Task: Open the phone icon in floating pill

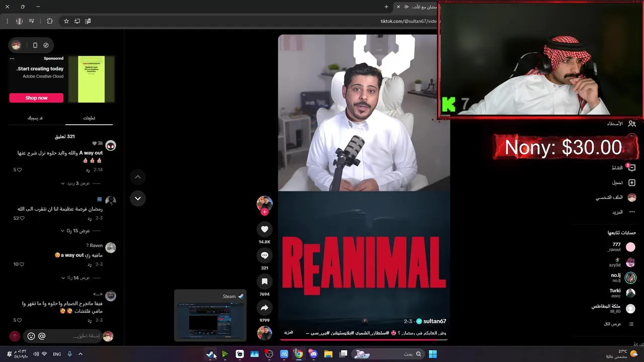Action: pos(35,45)
